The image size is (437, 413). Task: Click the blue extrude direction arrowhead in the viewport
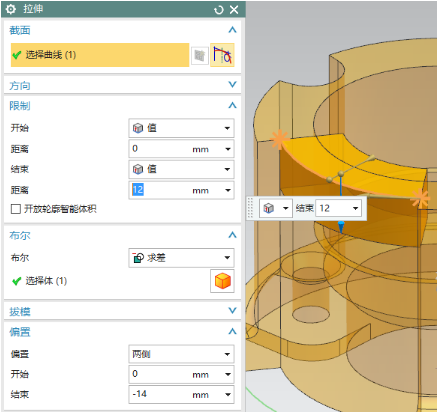click(341, 227)
